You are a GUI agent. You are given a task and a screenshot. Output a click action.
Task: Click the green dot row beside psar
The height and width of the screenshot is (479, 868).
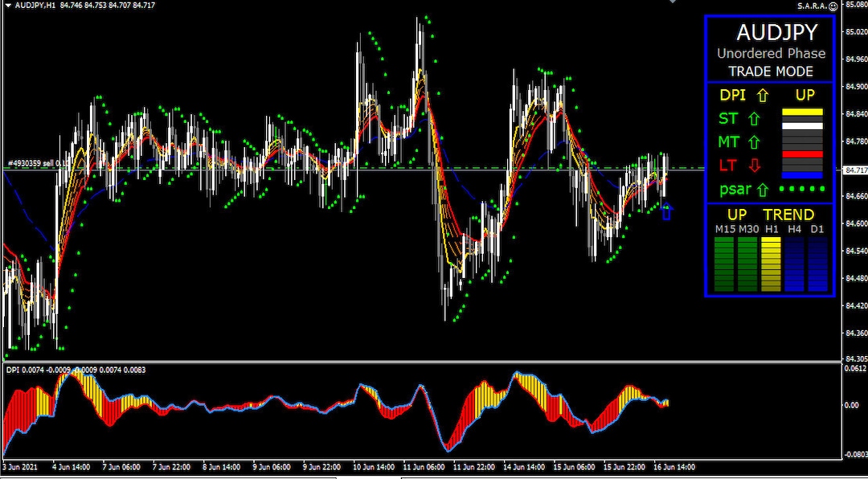coord(800,190)
